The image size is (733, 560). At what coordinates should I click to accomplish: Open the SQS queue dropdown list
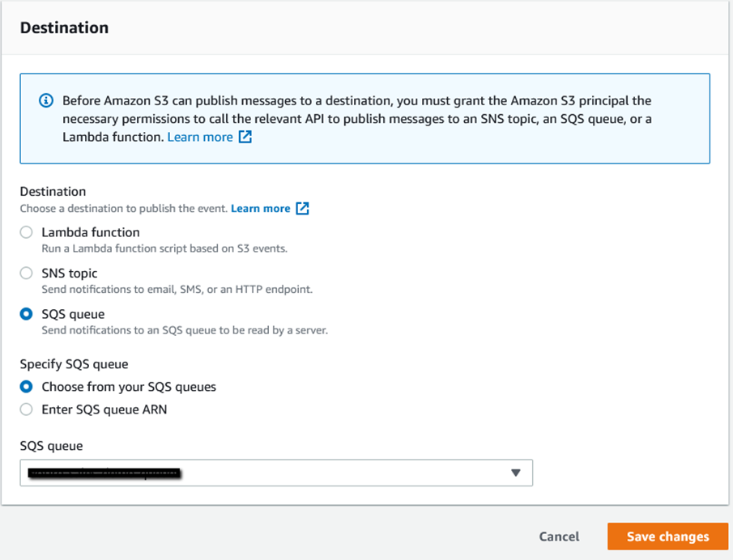(276, 473)
